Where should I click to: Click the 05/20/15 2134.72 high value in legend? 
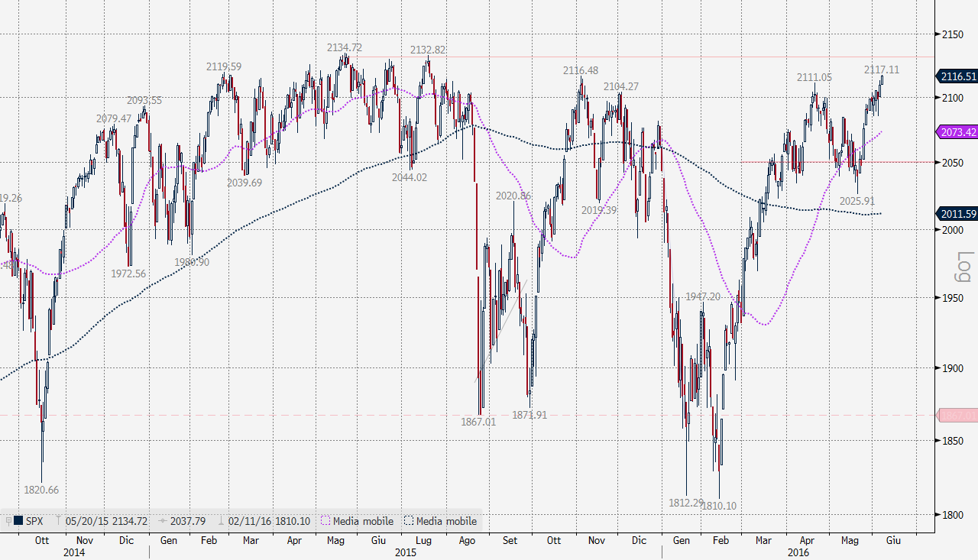coord(107,521)
